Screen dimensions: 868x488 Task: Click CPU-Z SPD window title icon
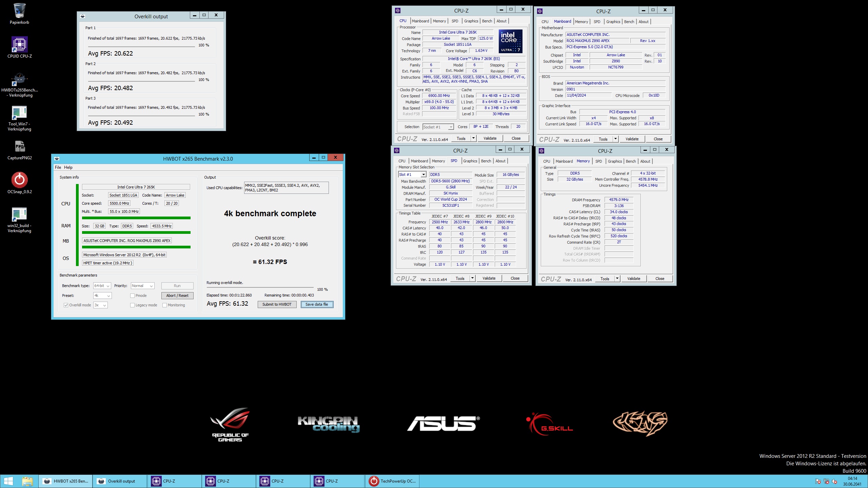click(397, 150)
